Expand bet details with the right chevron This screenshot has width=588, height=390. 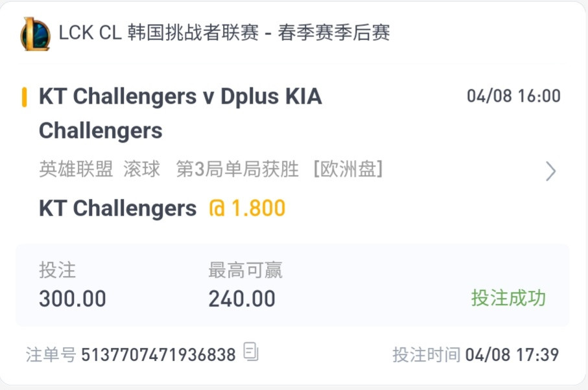(550, 171)
